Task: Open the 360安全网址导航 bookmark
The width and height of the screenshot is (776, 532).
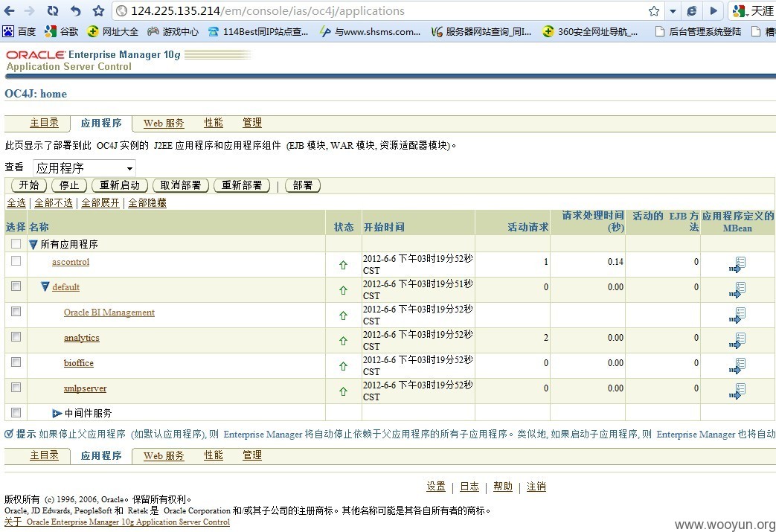Action: (x=590, y=32)
